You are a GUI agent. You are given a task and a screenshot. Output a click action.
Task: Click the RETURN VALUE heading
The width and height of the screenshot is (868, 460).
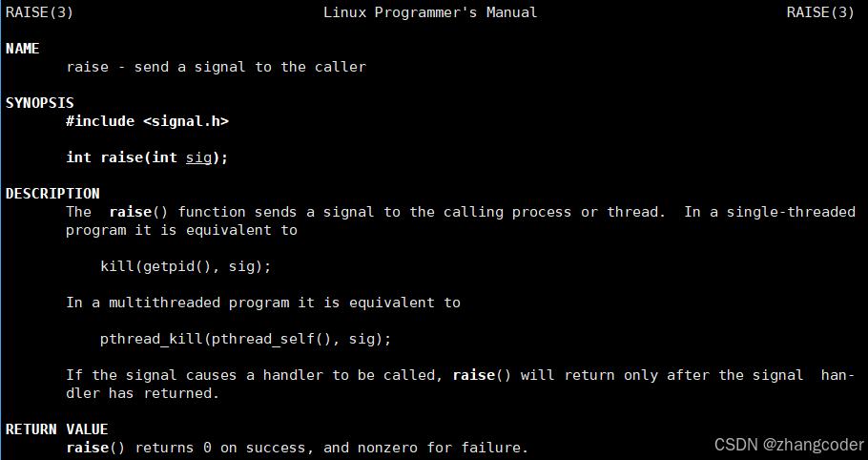coord(56,429)
